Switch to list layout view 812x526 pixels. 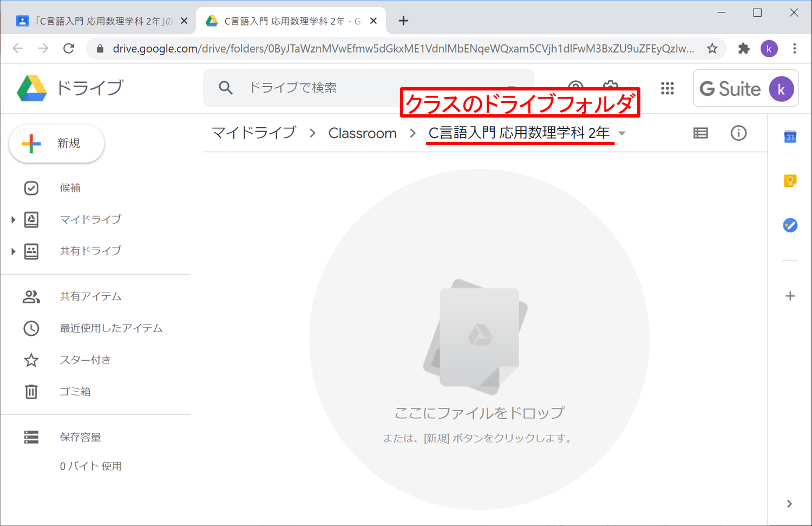point(700,133)
